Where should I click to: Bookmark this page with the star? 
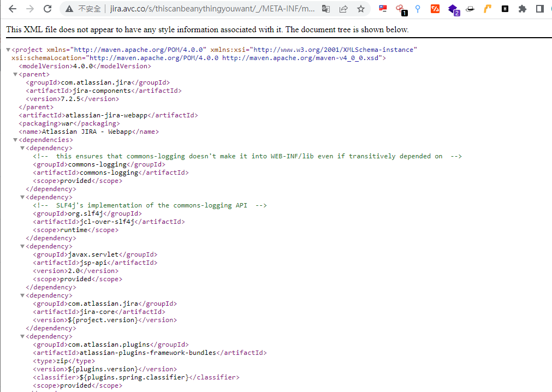361,9
